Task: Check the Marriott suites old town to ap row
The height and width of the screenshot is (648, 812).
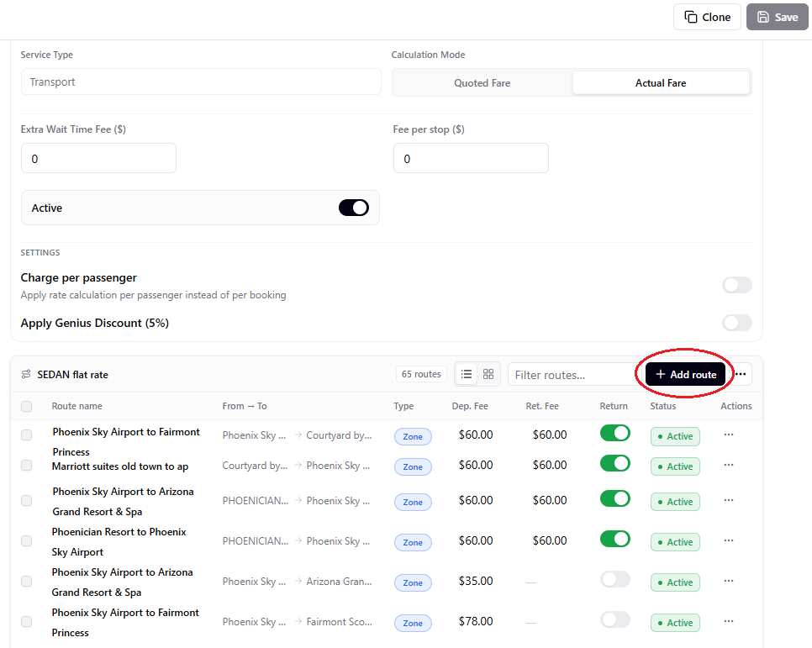Action: coord(26,465)
